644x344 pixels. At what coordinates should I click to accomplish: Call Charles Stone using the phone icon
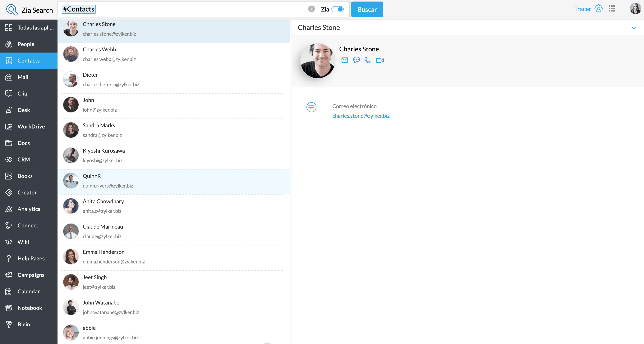point(367,60)
